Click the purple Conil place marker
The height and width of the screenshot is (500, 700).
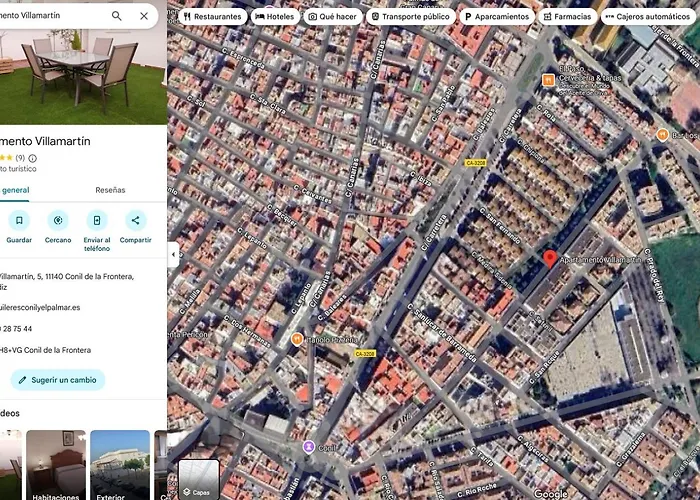tap(308, 447)
